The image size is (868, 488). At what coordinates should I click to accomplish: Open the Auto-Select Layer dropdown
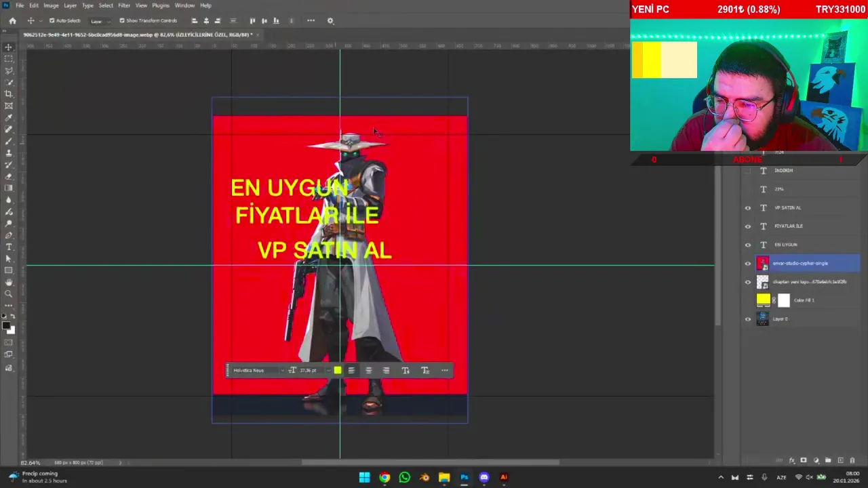tap(98, 20)
